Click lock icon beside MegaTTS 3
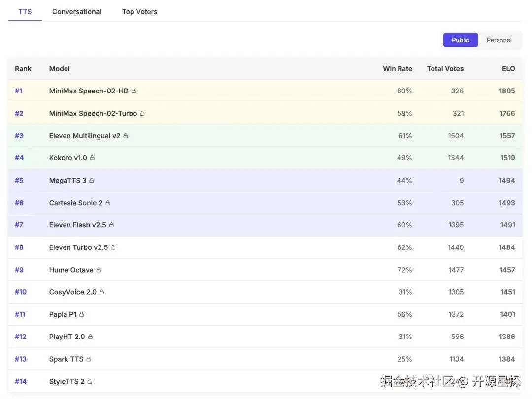The image size is (532, 399). coord(92,181)
